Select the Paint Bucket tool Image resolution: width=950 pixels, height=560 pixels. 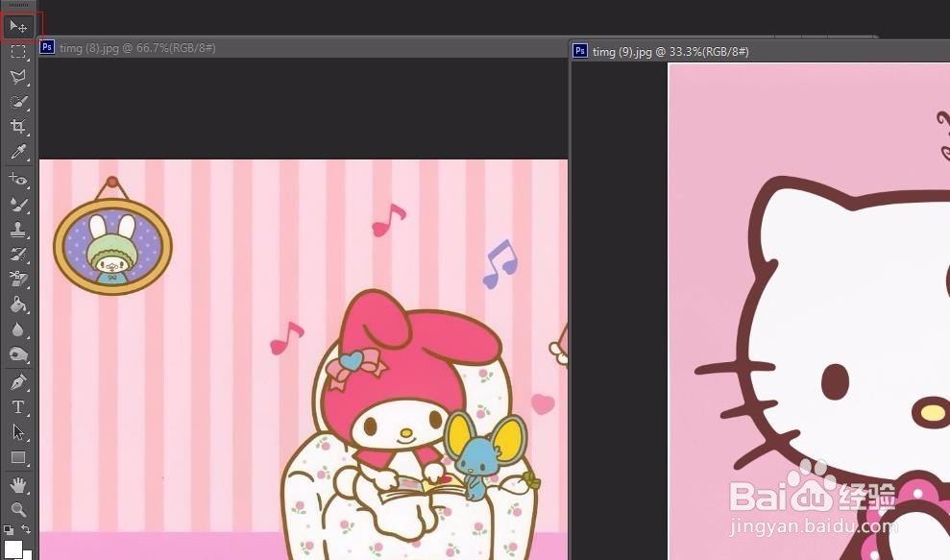[18, 304]
